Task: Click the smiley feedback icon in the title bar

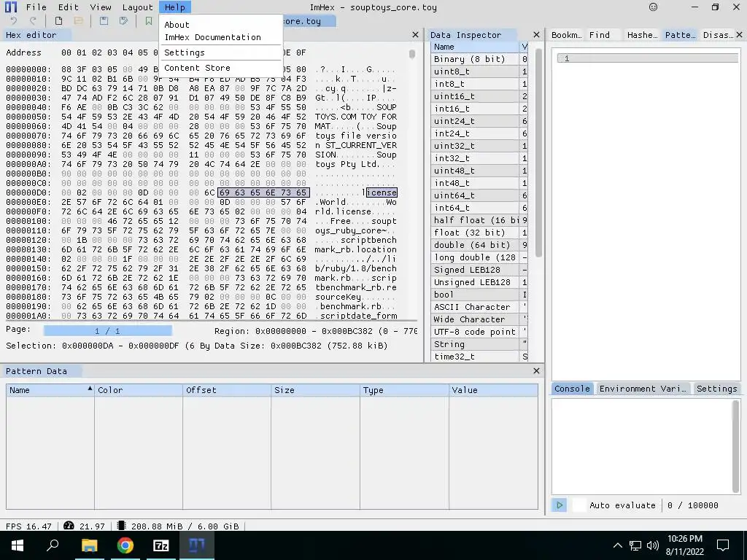Action: (653, 7)
